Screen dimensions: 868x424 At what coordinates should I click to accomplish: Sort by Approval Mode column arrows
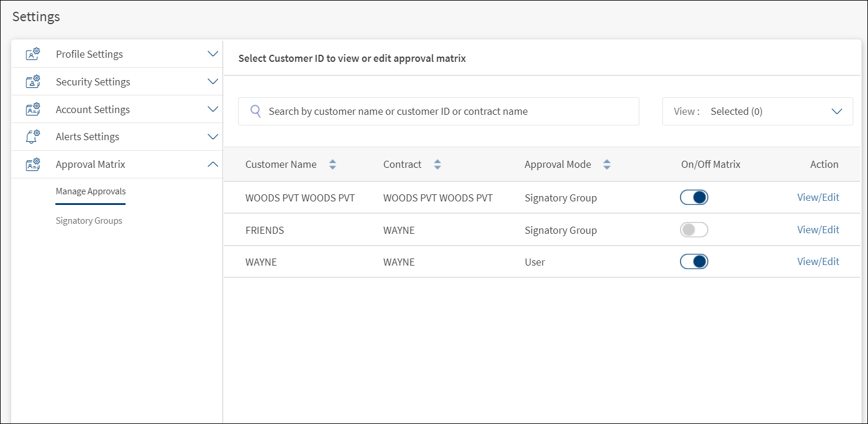(607, 165)
